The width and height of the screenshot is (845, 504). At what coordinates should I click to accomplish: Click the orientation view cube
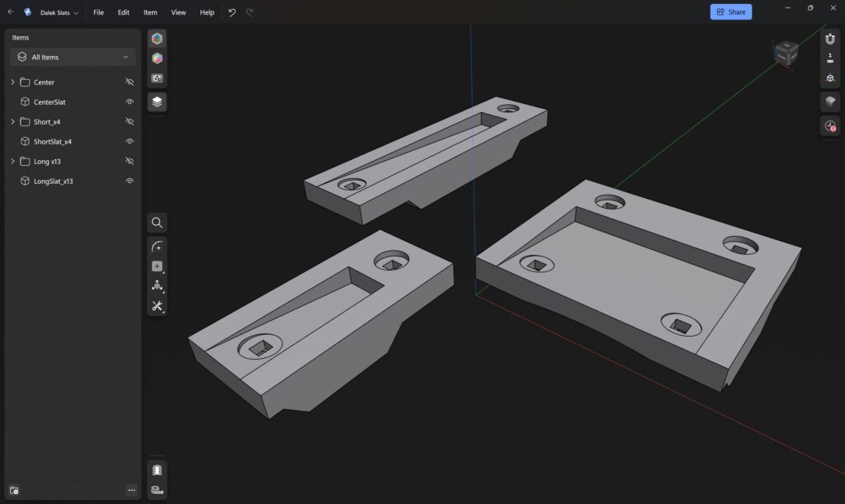point(786,54)
